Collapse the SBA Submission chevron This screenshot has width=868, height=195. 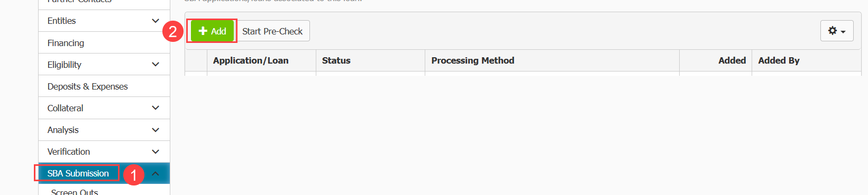[156, 173]
